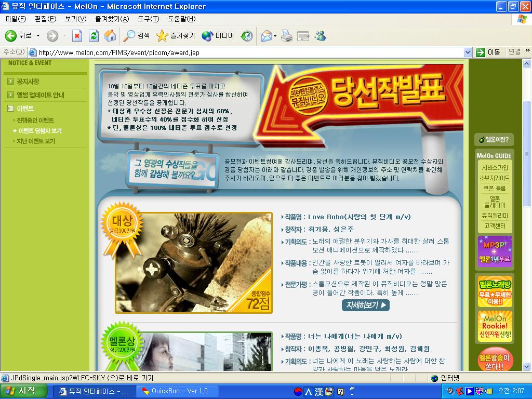Switch to QuickRun - Ver 1.0 taskbar window
Screen dimensions: 532x399
click(178, 392)
